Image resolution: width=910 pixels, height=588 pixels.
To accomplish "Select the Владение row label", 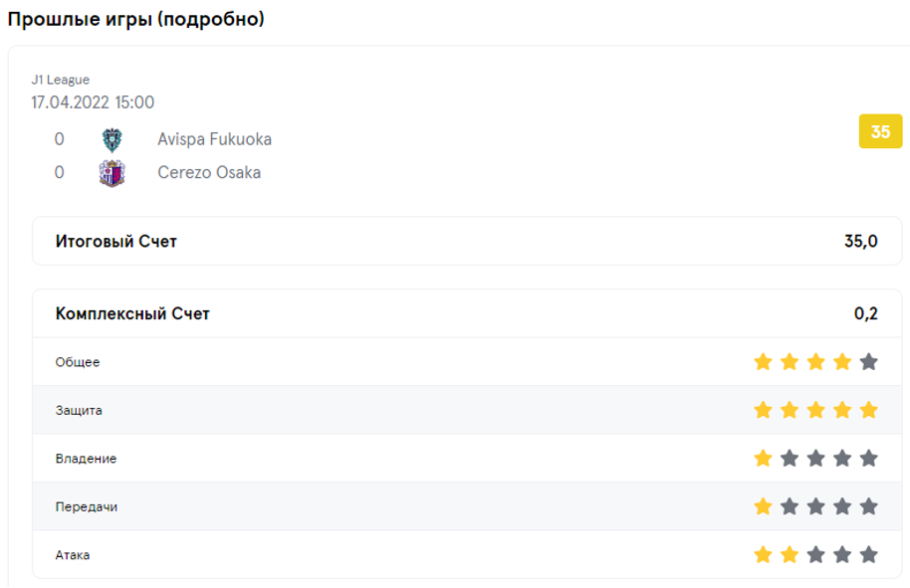I will point(86,459).
